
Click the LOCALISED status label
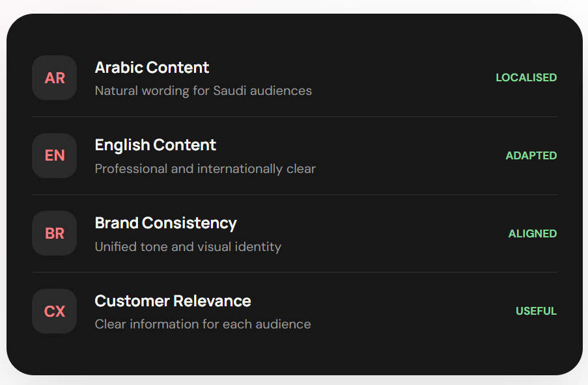click(x=526, y=77)
